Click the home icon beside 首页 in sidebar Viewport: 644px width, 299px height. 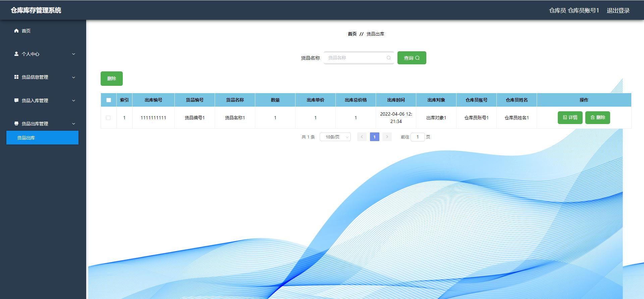pyautogui.click(x=16, y=31)
